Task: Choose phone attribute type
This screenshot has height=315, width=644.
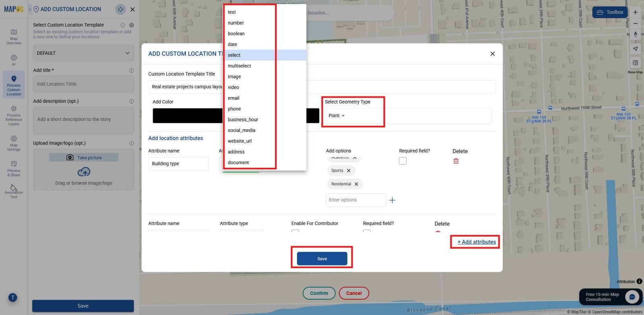Action: pyautogui.click(x=265, y=109)
